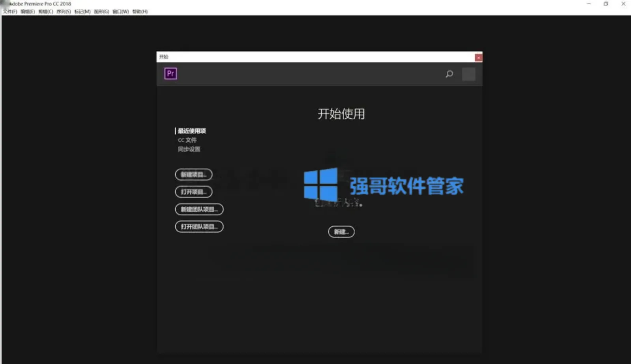The height and width of the screenshot is (364, 631).
Task: Open the 序列(S) menu
Action: [x=64, y=11]
